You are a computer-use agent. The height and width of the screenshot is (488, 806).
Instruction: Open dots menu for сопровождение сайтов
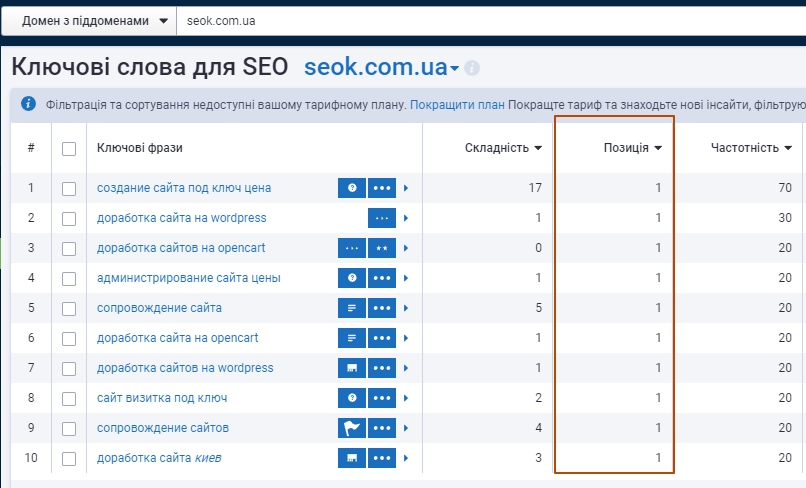coord(382,428)
